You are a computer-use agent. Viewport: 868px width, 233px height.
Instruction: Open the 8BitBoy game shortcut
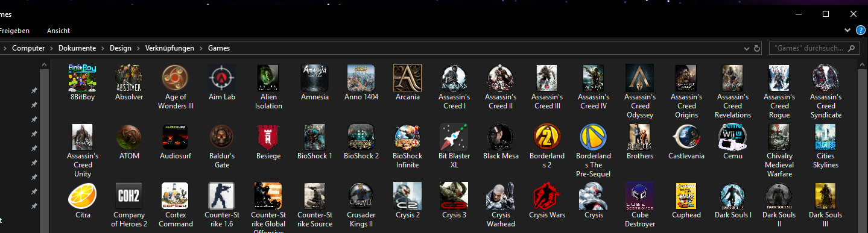pyautogui.click(x=83, y=78)
